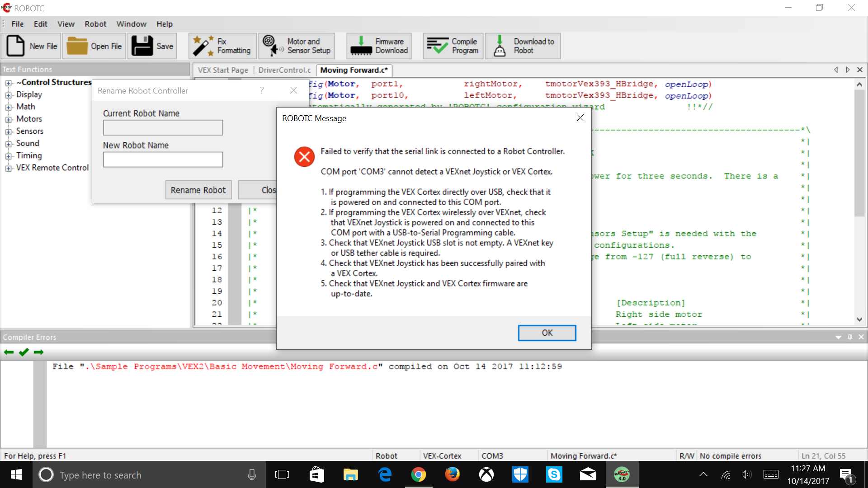Close the active editor tab
868x488 pixels.
[860, 70]
